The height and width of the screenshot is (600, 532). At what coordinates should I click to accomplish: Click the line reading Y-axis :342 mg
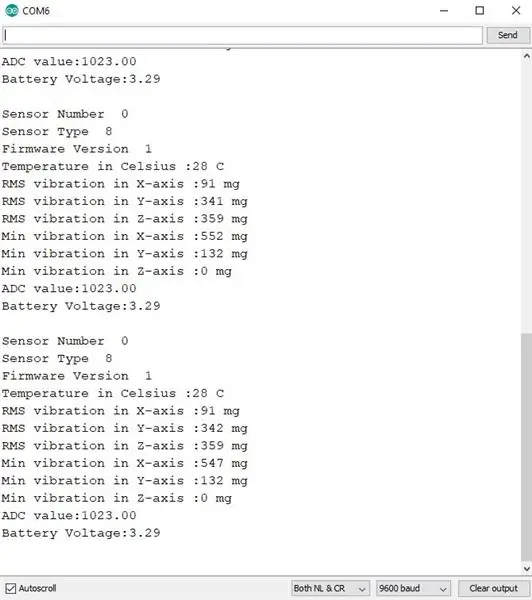click(124, 428)
